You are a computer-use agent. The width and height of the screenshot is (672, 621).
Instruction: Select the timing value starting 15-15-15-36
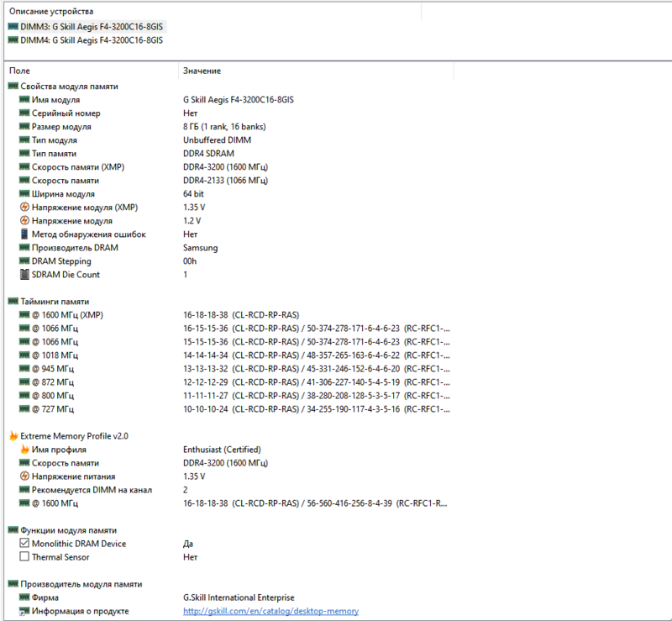click(317, 342)
